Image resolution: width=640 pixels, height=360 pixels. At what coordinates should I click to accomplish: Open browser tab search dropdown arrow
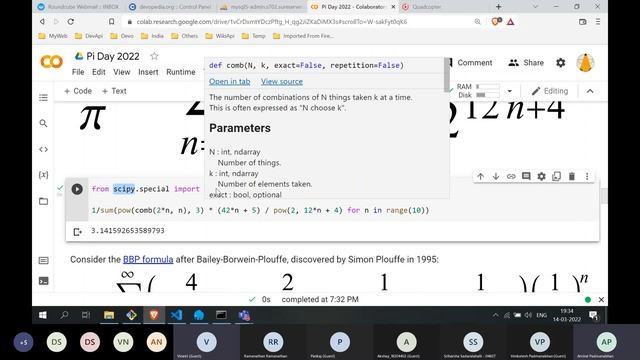[x=535, y=7]
